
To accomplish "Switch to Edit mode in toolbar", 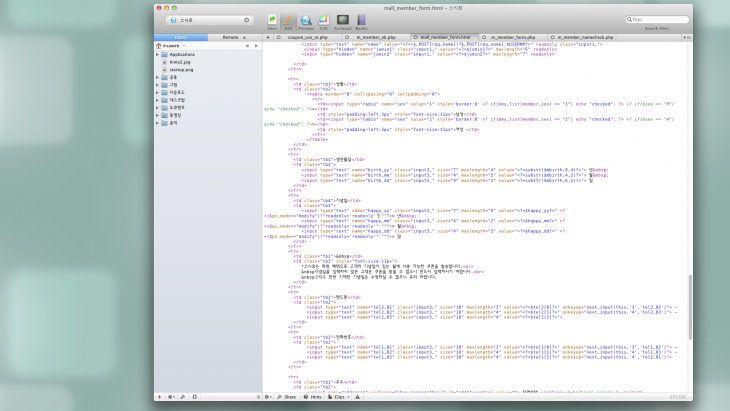I will point(288,21).
